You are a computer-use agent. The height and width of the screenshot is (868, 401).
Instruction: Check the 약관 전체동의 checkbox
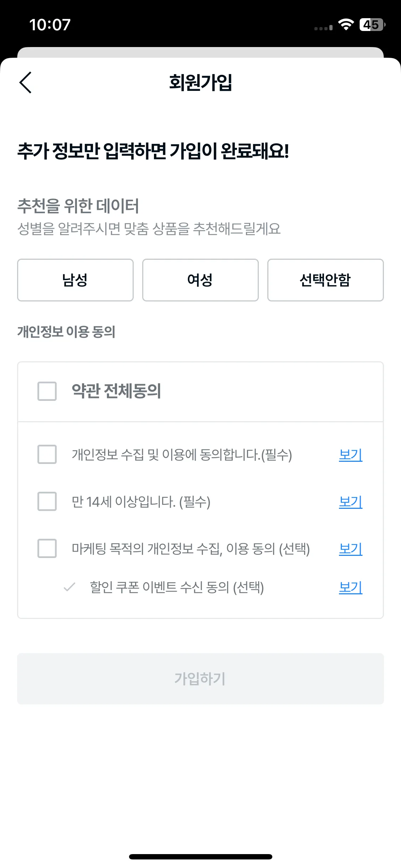point(47,391)
